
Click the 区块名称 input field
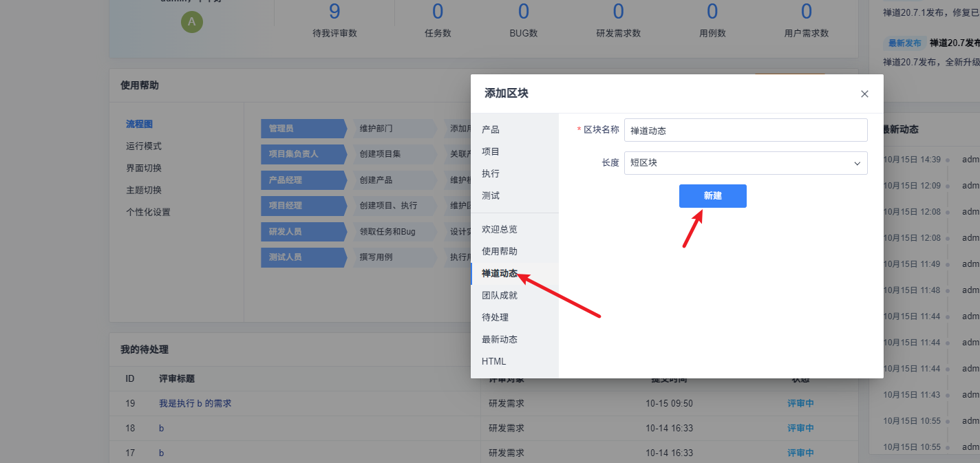[x=745, y=130]
